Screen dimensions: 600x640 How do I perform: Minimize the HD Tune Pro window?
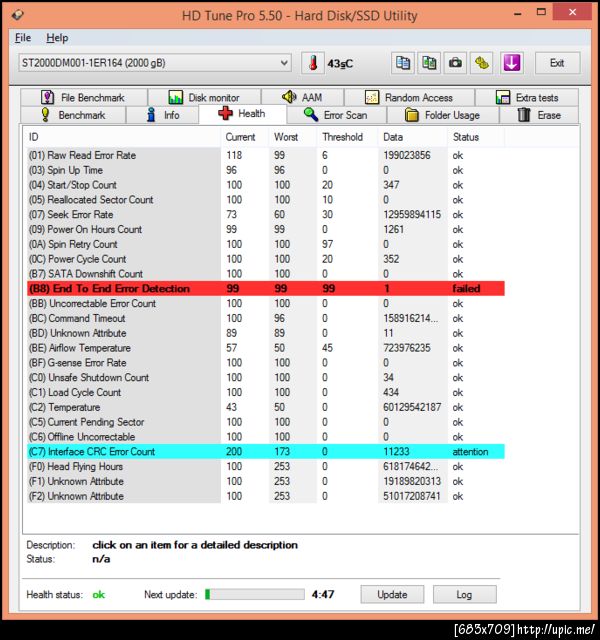[x=518, y=13]
